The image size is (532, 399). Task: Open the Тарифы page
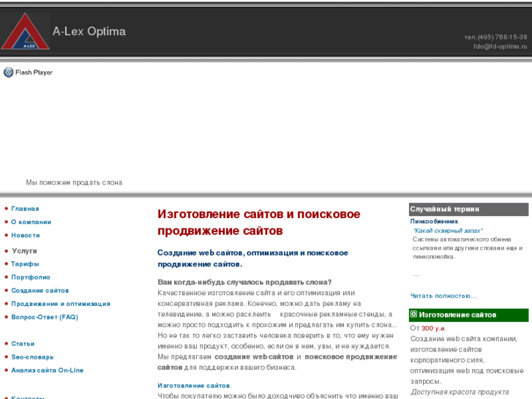tap(25, 264)
